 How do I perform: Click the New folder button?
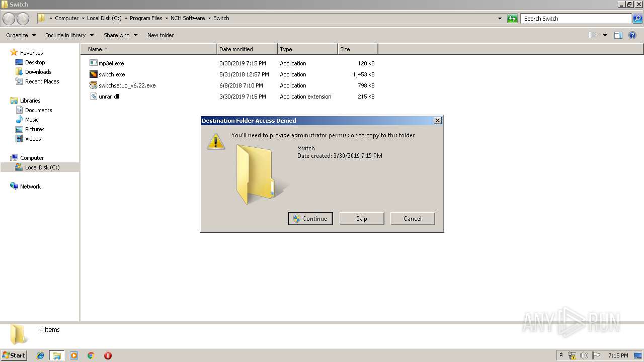pos(160,35)
